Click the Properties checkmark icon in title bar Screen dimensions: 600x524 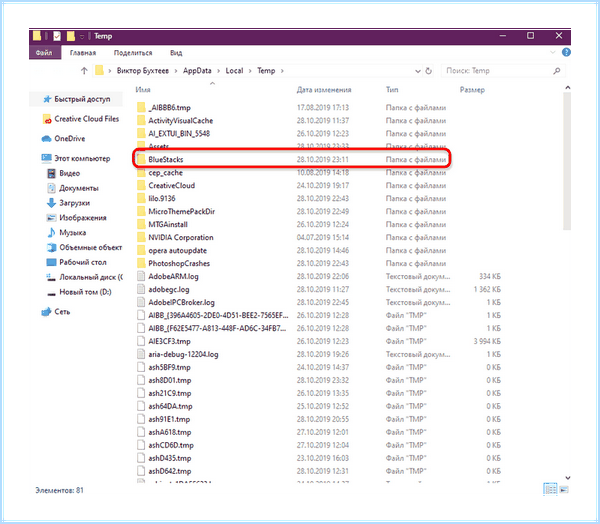(x=57, y=36)
